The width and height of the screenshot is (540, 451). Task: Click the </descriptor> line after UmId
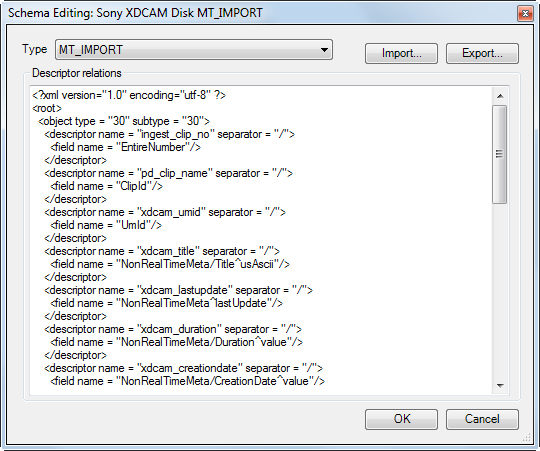point(75,238)
